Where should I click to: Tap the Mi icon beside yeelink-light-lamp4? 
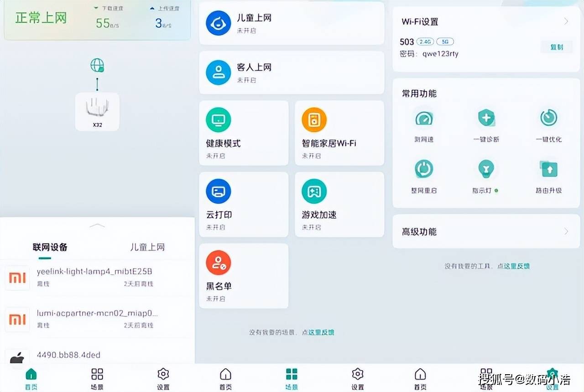click(17, 278)
